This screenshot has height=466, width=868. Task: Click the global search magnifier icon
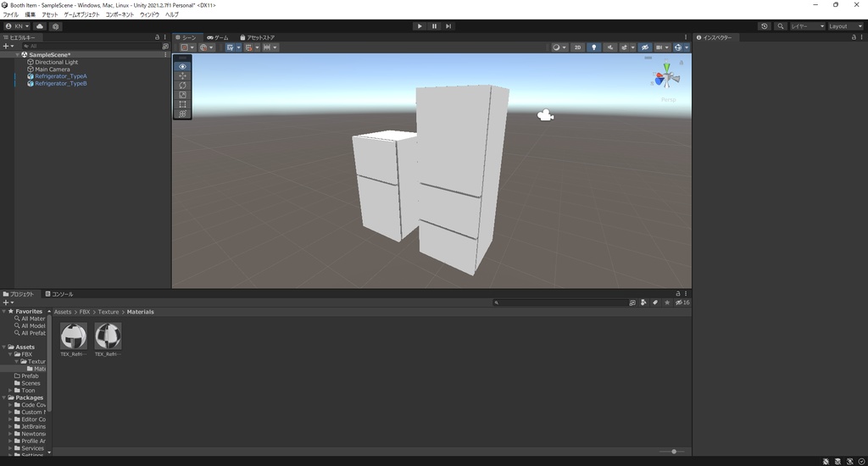(781, 26)
